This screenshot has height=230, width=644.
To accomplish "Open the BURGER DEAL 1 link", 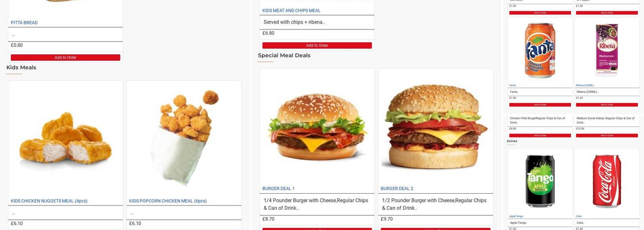I will [x=279, y=189].
